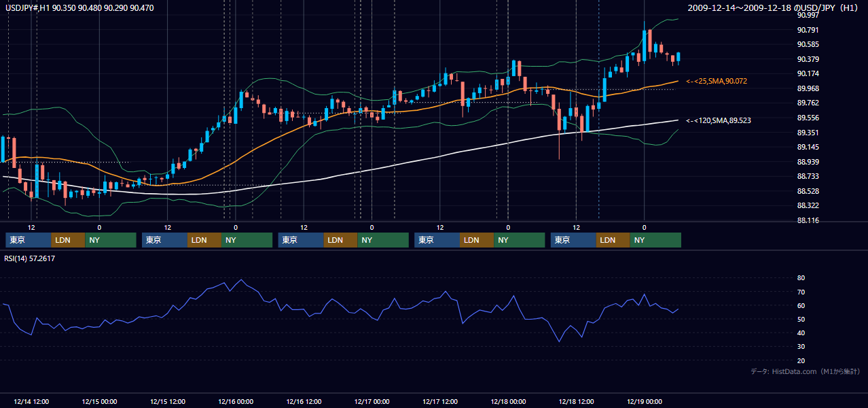Select the RSI(14) 57.2617 indicator label
Screen dimensions: 868x408
(30, 258)
